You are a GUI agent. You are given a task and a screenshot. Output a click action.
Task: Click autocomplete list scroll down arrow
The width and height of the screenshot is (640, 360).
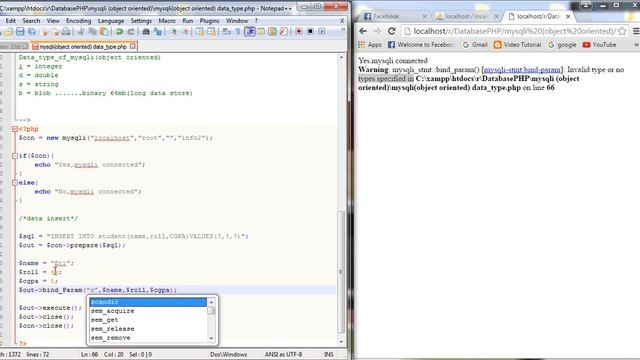coord(211,338)
